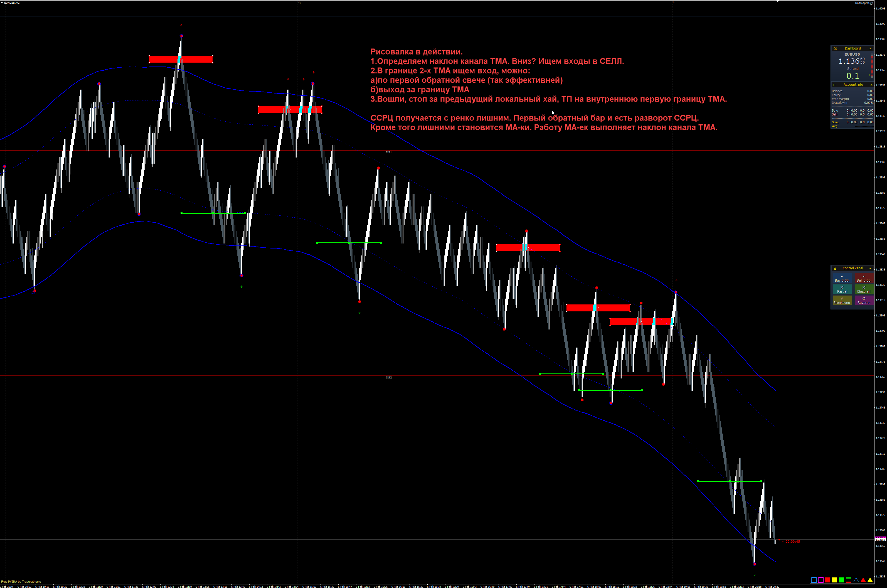Click the red supply zone at the highest peak
This screenshot has height=588, width=887.
(181, 59)
